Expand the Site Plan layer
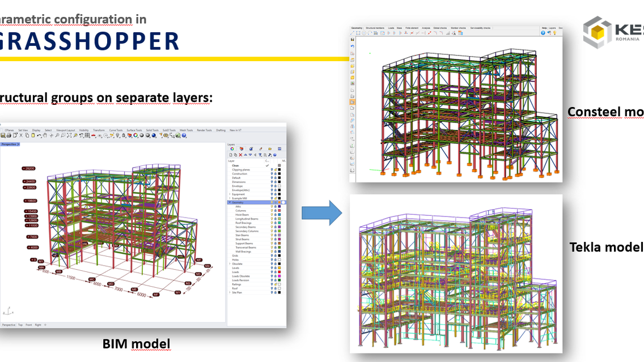Viewport: 644px width, 362px height. tap(230, 293)
